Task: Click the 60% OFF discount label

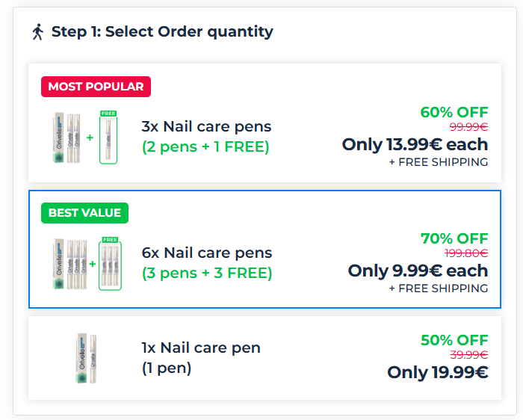Action: pos(454,112)
